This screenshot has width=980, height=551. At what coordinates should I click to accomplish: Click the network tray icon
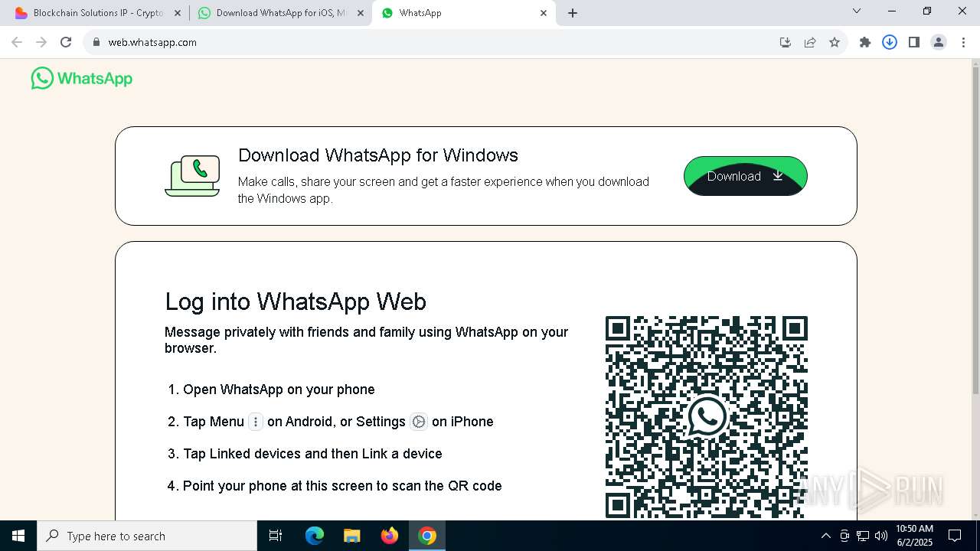pyautogui.click(x=863, y=536)
